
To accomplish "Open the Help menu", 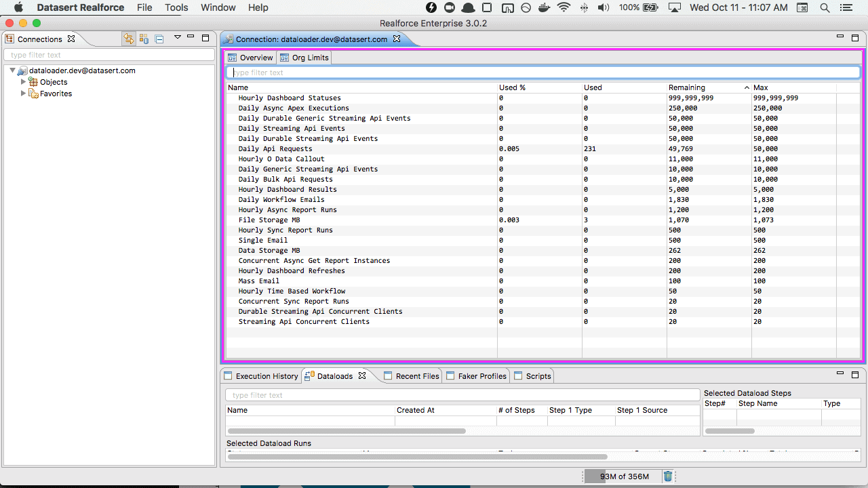I will (x=258, y=7).
